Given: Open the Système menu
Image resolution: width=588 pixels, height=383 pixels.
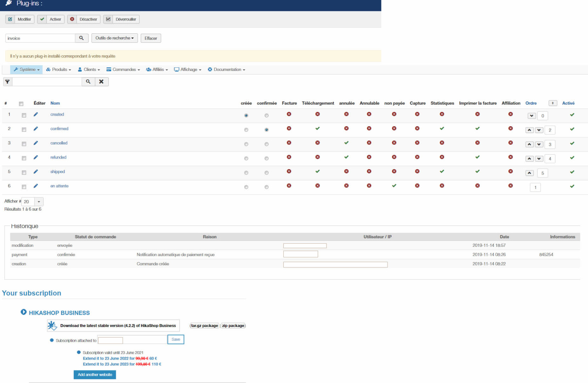Looking at the screenshot, I should coord(27,70).
